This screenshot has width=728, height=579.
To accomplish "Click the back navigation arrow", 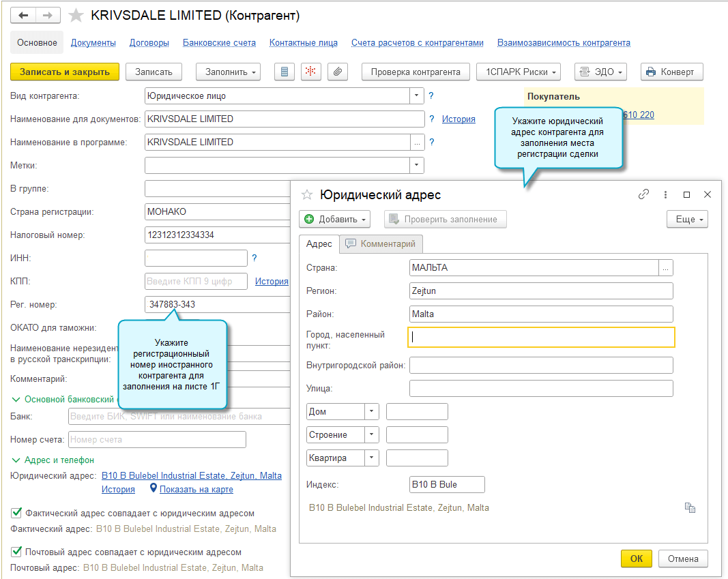I will pos(23,15).
